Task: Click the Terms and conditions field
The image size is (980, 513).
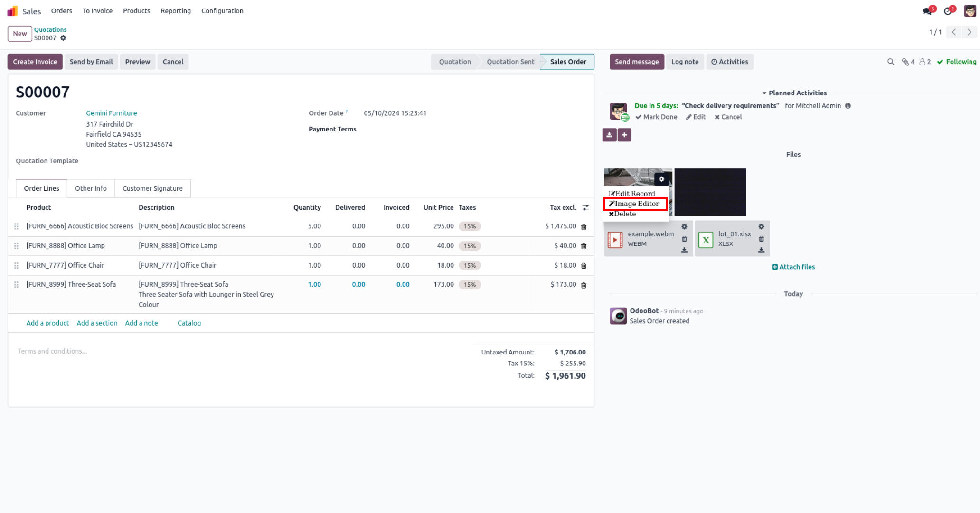Action: (52, 351)
